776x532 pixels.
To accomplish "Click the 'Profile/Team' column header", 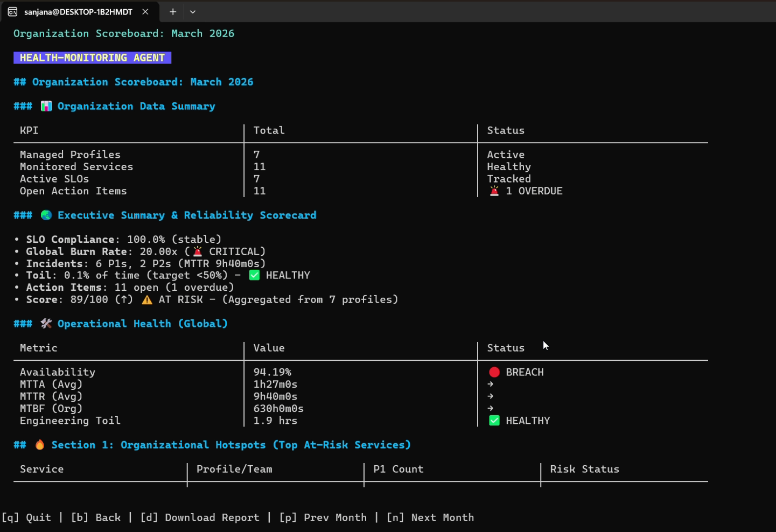I will 234,469.
